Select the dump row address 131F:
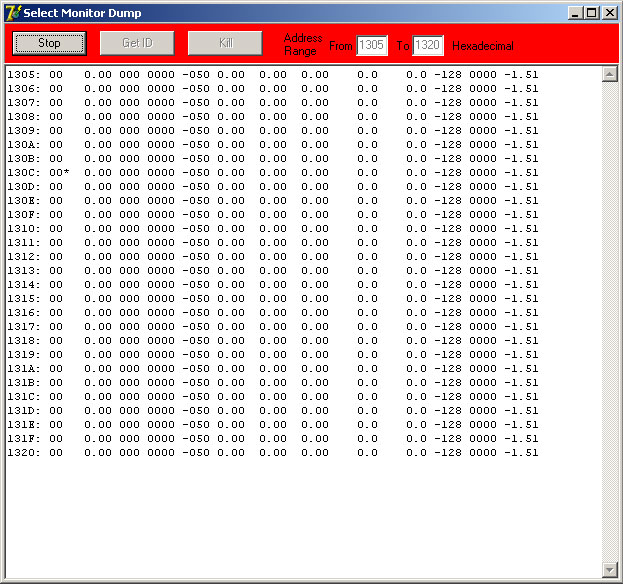This screenshot has height=584, width=623. point(24,439)
